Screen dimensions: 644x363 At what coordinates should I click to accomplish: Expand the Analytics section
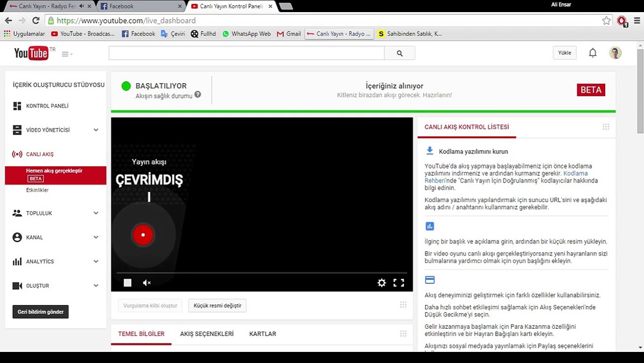point(96,262)
